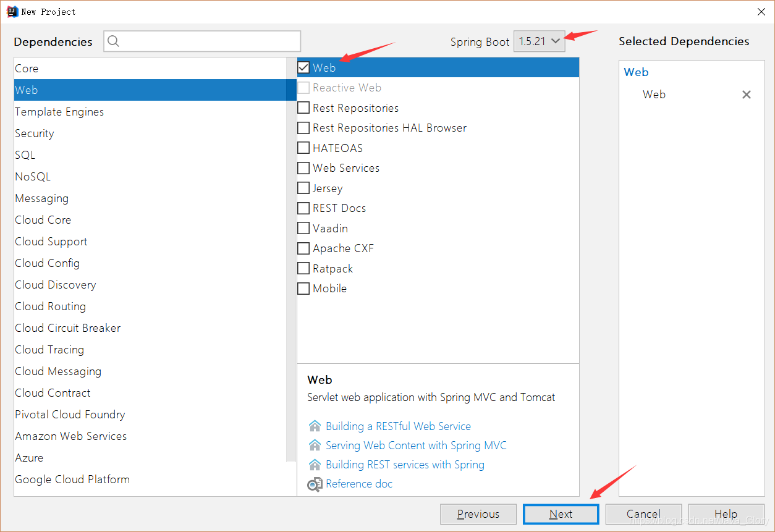The height and width of the screenshot is (532, 775).
Task: Enable the Rest Repositories checkbox
Action: pos(303,108)
